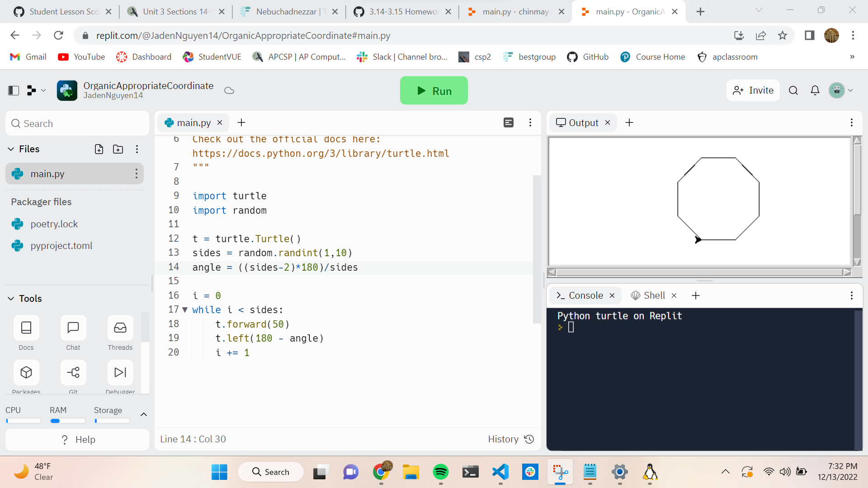Open Console pane options menu
The height and width of the screenshot is (488, 868).
[852, 296]
